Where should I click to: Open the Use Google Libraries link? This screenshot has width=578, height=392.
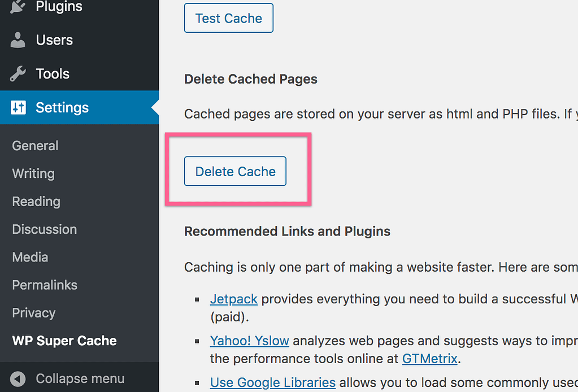272,382
